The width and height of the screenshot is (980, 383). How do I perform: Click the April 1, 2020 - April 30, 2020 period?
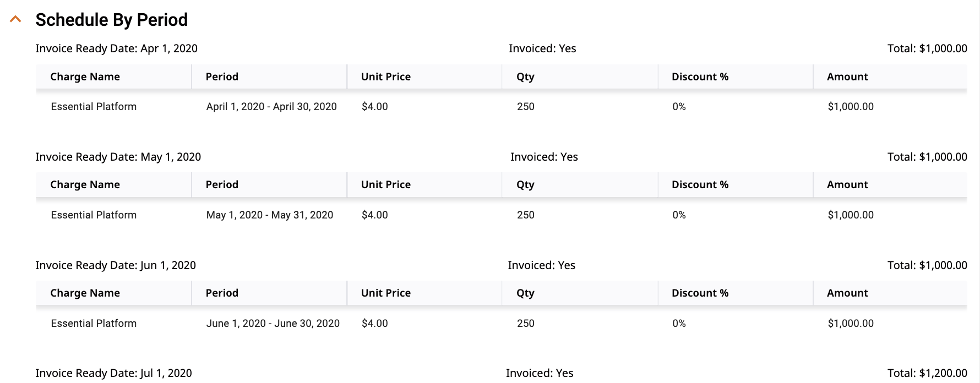coord(271,107)
